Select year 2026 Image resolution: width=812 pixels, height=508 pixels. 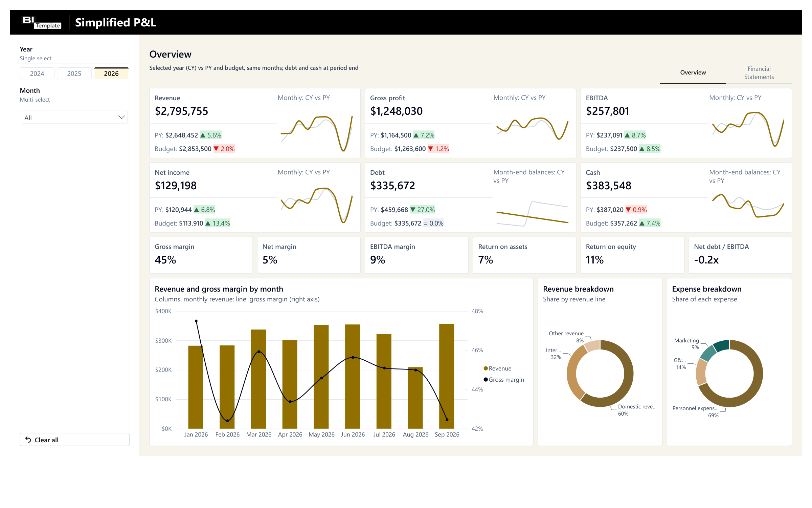coord(111,73)
